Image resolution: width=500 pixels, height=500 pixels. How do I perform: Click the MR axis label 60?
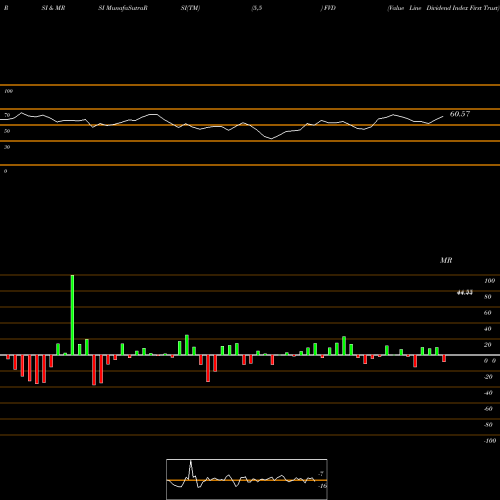[x=488, y=313]
